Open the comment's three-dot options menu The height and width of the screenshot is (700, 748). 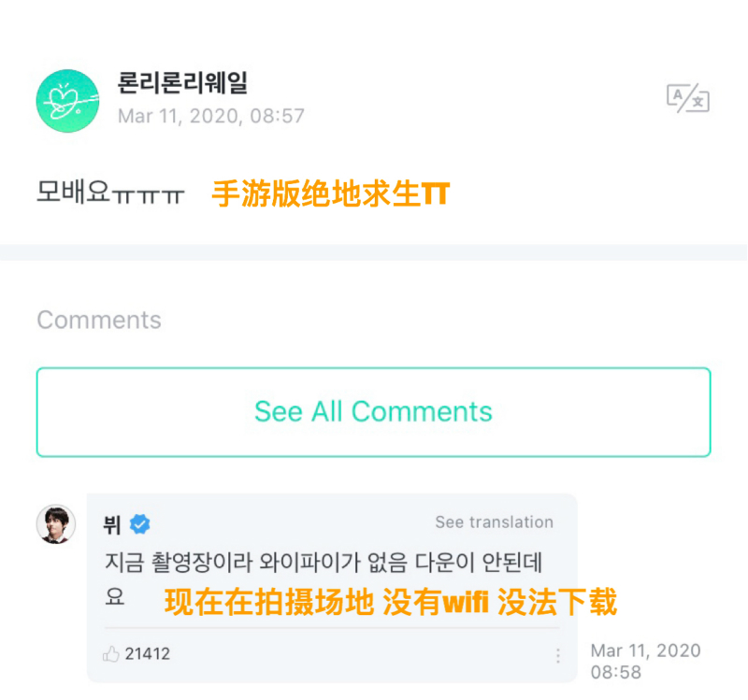coord(558,655)
